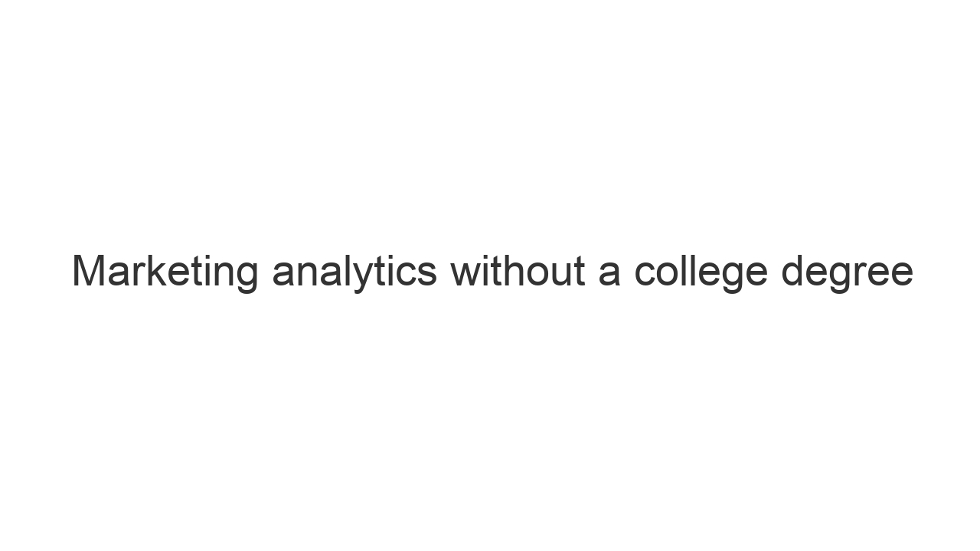Click the letter "c" starting "college"
Image resolution: width=980 pixels, height=551 pixels.
coord(645,273)
